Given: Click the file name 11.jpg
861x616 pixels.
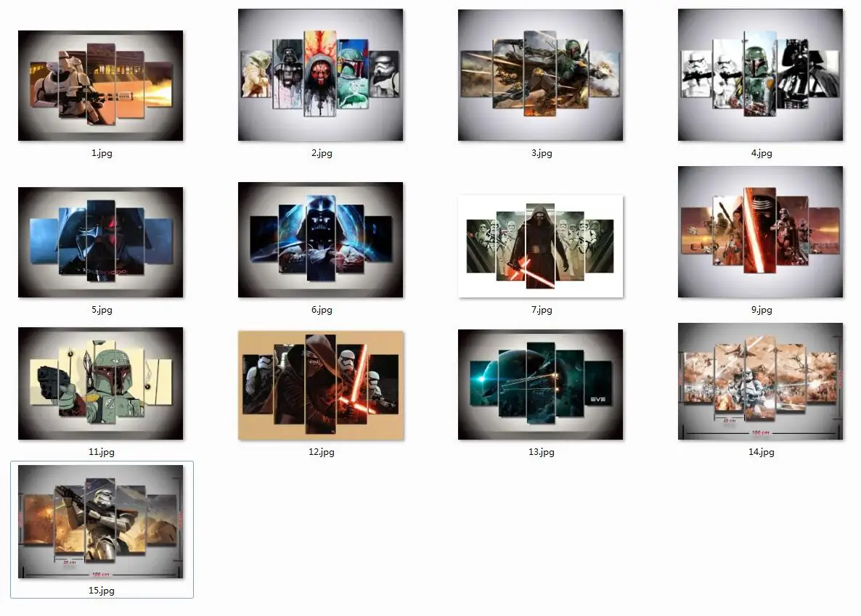Looking at the screenshot, I should 102,452.
